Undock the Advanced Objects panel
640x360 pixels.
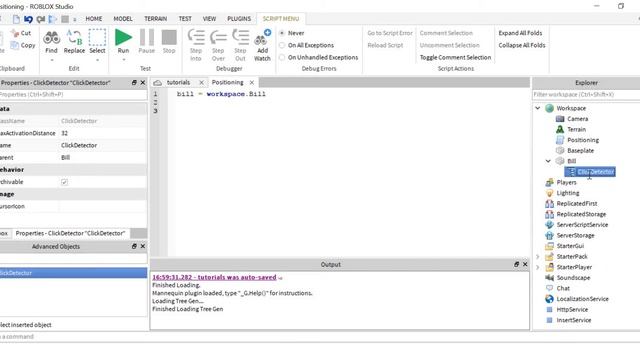pyautogui.click(x=134, y=247)
